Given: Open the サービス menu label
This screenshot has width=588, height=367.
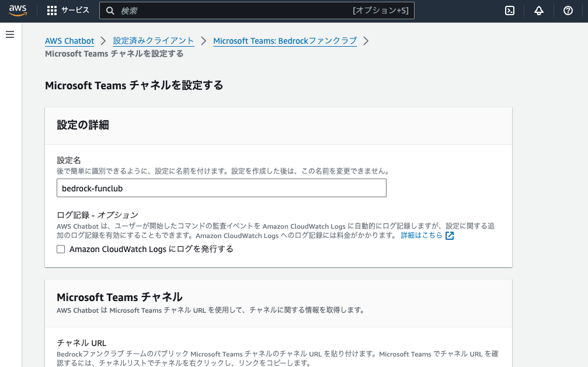Looking at the screenshot, I should click(75, 11).
